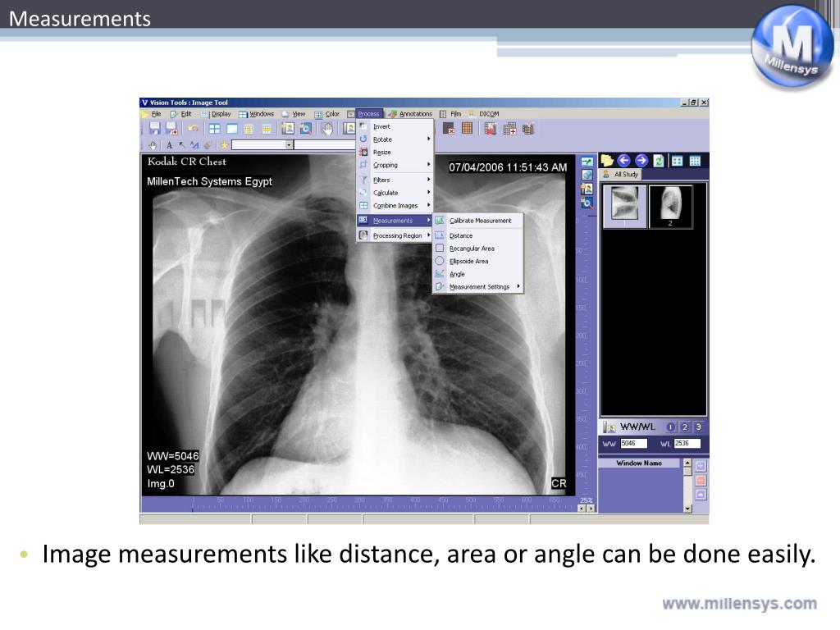Image resolution: width=840 pixels, height=630 pixels.
Task: Click the Undo arrow toolbar icon
Action: pyautogui.click(x=194, y=129)
